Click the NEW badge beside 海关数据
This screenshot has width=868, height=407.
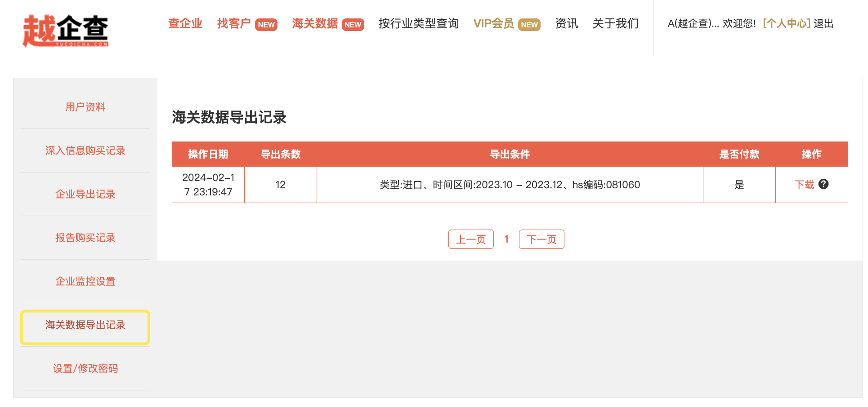353,25
